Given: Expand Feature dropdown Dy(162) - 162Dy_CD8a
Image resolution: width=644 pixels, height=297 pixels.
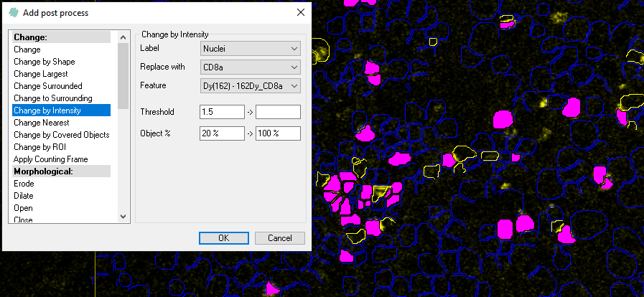Looking at the screenshot, I should coord(250,86).
